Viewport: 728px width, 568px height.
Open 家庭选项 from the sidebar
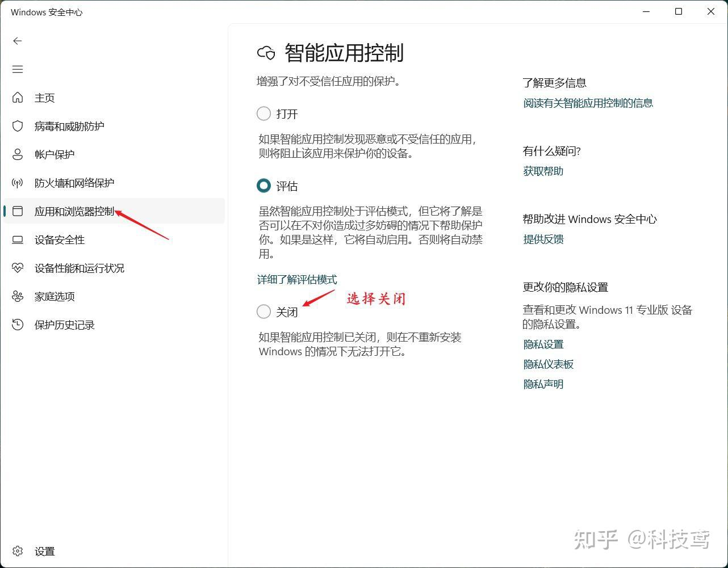point(114,296)
